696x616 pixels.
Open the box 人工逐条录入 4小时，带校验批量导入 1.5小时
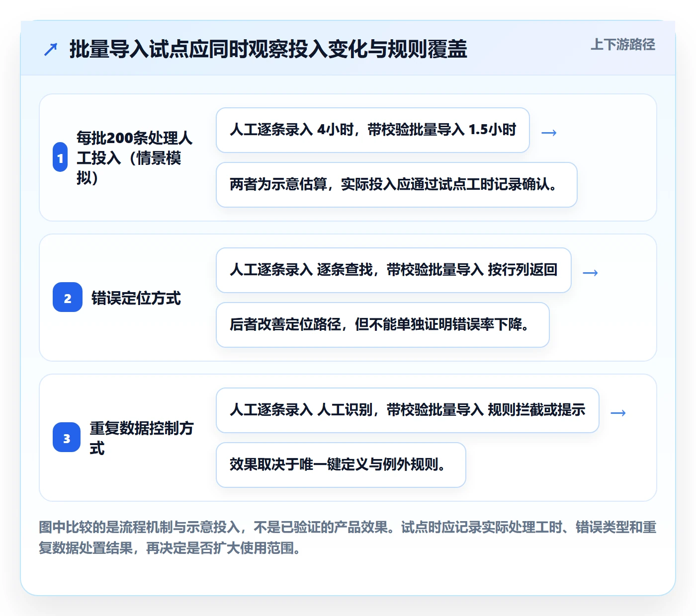tap(373, 130)
